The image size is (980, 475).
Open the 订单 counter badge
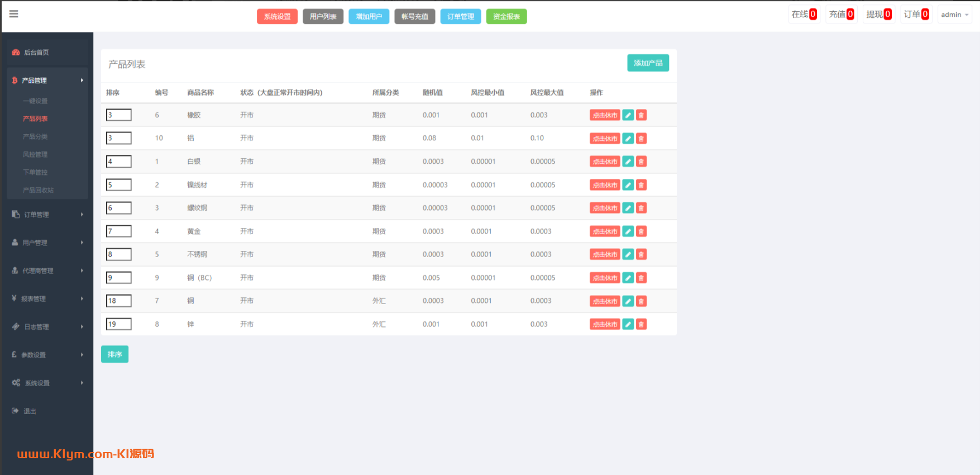[x=916, y=15]
